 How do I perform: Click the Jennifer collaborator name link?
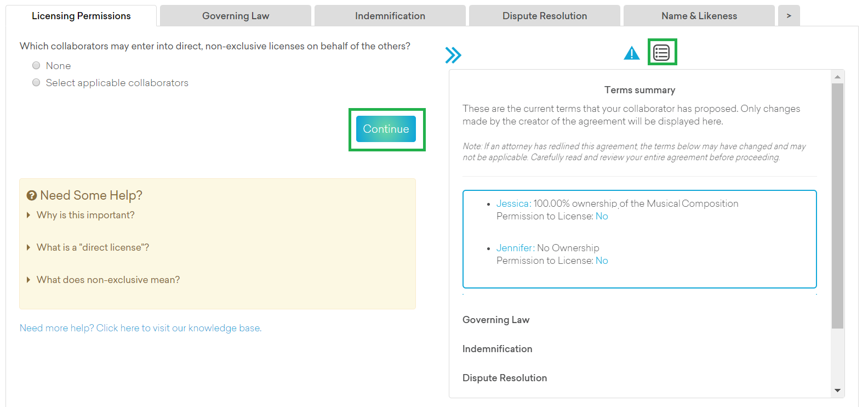tap(515, 248)
